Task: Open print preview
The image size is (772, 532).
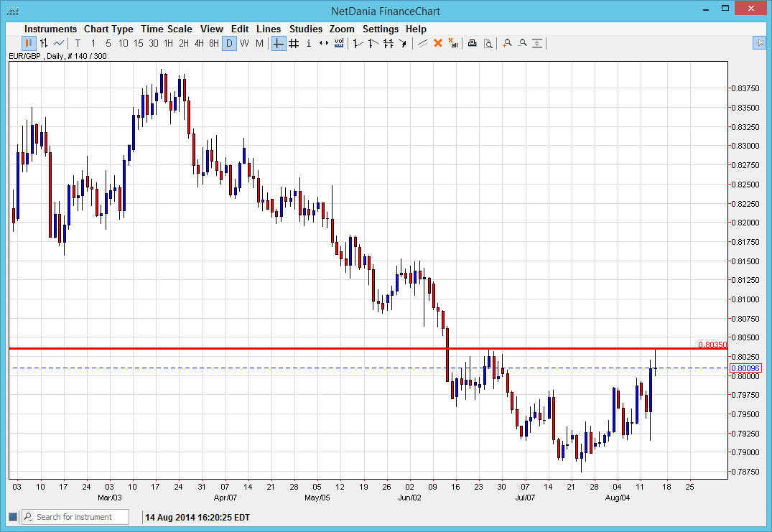Action: [488, 43]
